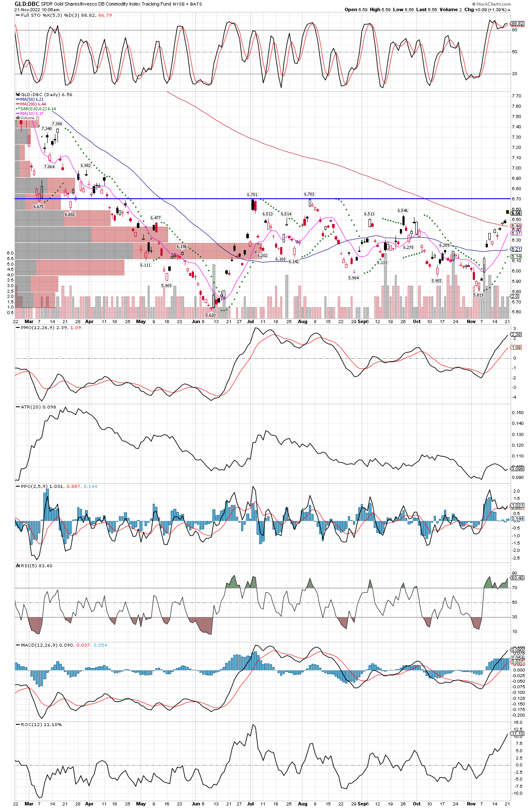Screen dimensions: 532x808
Task: Click the 6.982 price label
Action: [86, 165]
